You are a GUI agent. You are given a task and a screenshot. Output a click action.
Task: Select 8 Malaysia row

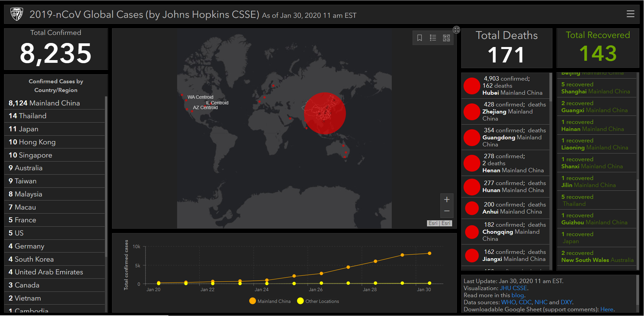[55, 194]
